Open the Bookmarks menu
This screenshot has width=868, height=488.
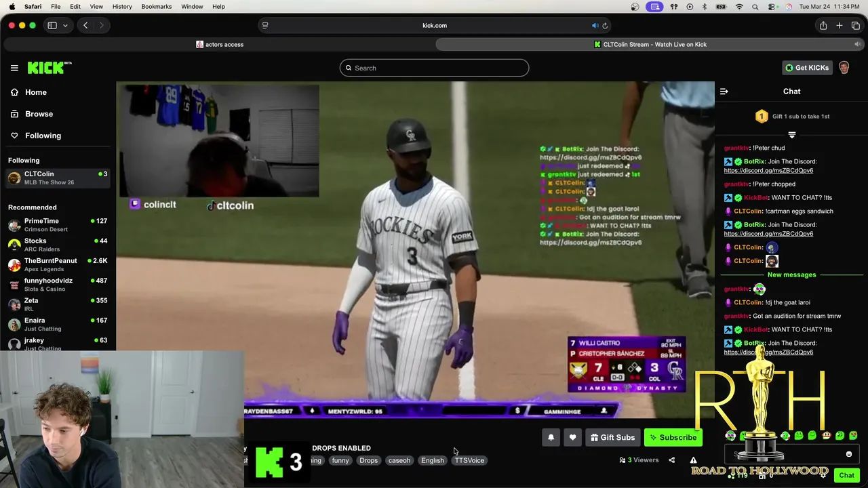156,6
